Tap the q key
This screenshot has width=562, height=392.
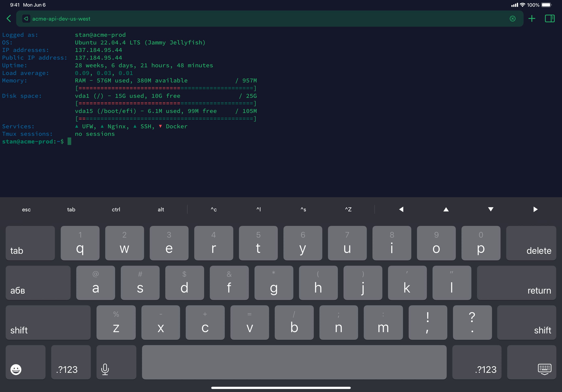[x=80, y=243]
